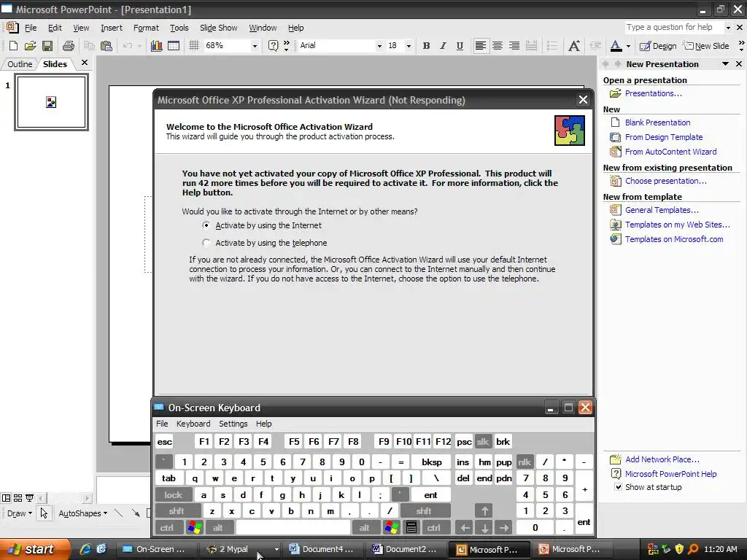The width and height of the screenshot is (747, 560).
Task: Apply Bold formatting
Action: [426, 46]
